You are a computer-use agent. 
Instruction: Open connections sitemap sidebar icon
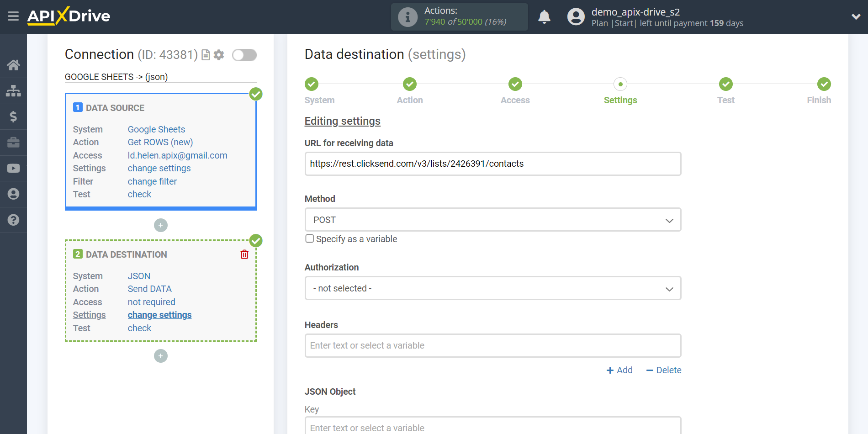pyautogui.click(x=13, y=91)
